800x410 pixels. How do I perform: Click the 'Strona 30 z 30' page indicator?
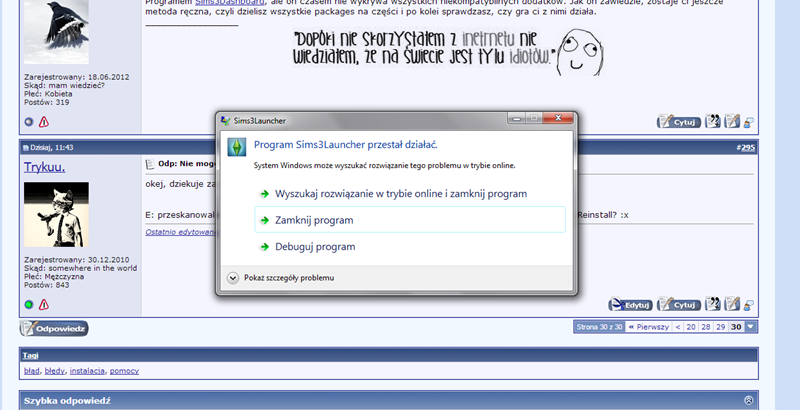click(x=599, y=327)
